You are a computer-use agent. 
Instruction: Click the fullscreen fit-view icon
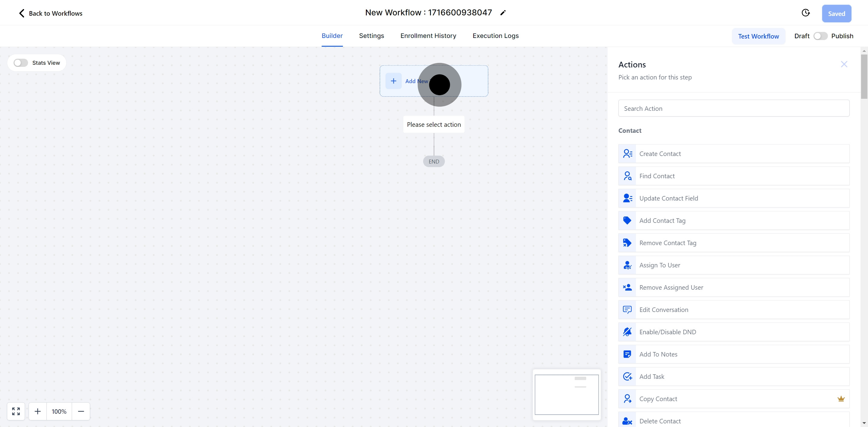tap(16, 411)
